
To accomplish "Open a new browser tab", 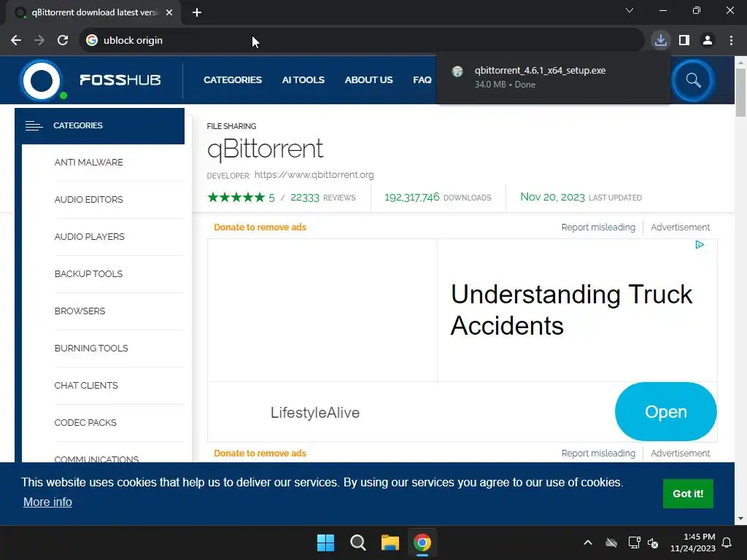I will point(197,12).
